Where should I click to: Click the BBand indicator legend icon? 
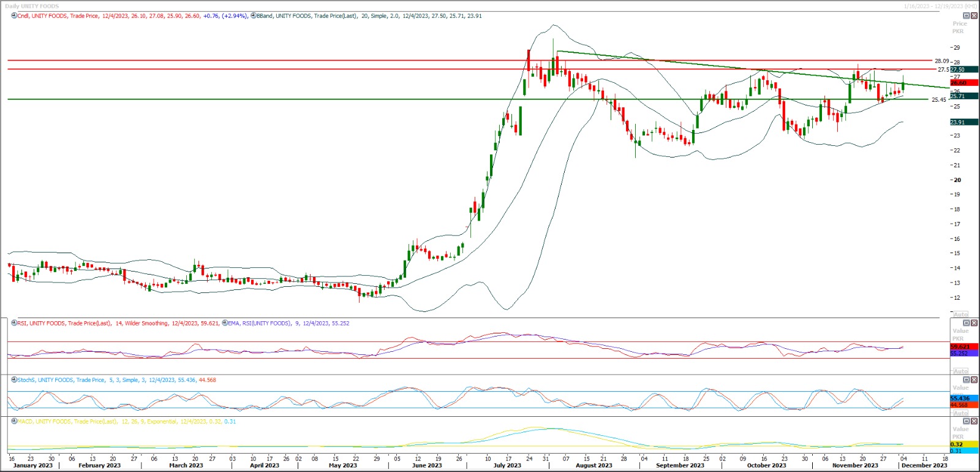[254, 16]
